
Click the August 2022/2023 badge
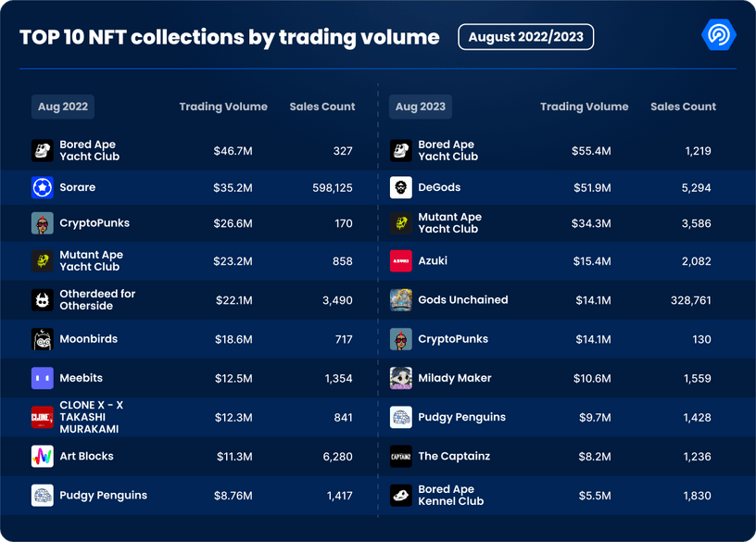[525, 37]
